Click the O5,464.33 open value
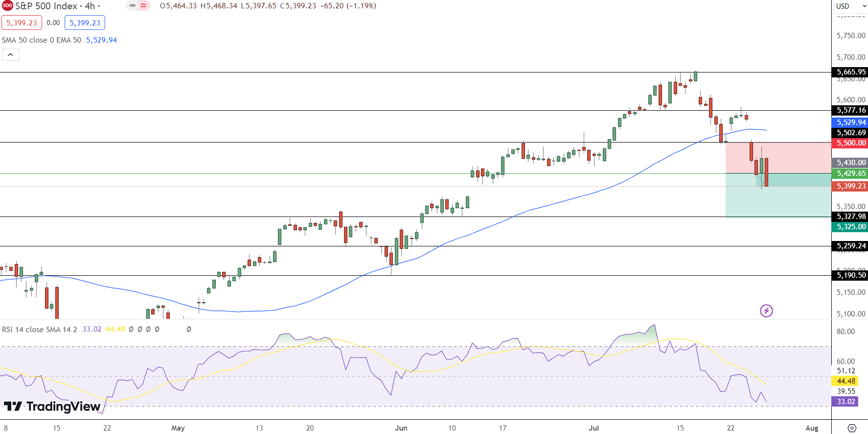 [179, 6]
